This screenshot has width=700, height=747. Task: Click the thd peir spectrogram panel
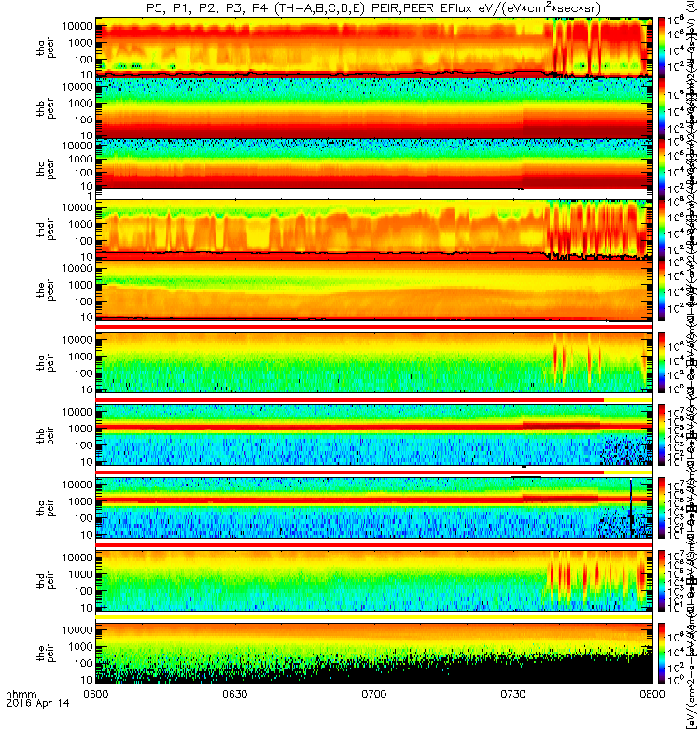pos(374,581)
